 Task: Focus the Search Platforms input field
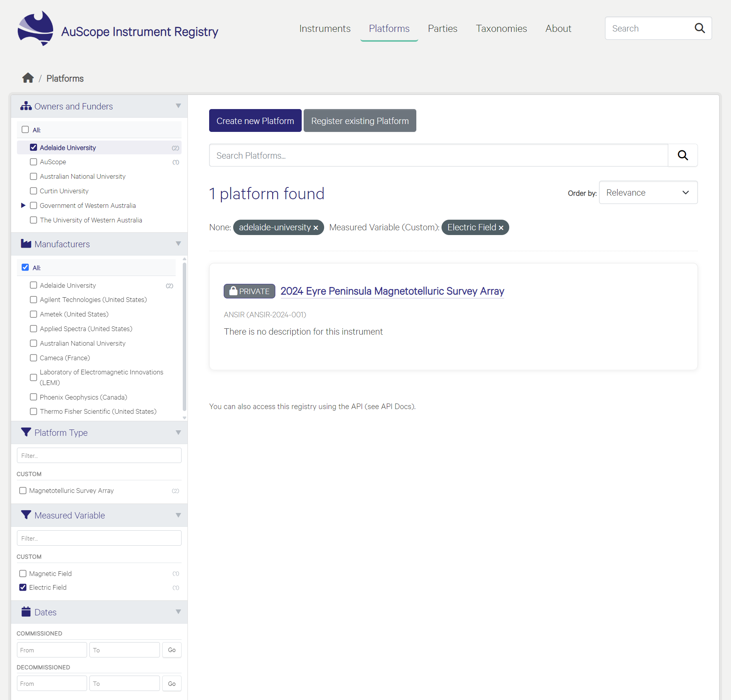point(438,155)
